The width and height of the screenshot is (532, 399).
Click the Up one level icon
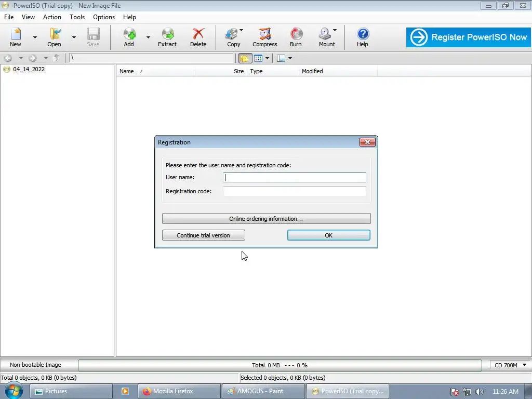[x=56, y=58]
